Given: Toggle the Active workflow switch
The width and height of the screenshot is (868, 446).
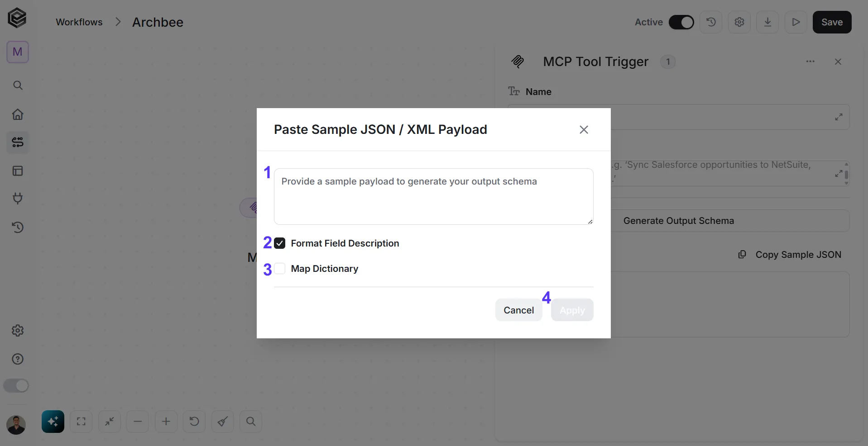Looking at the screenshot, I should pyautogui.click(x=681, y=22).
